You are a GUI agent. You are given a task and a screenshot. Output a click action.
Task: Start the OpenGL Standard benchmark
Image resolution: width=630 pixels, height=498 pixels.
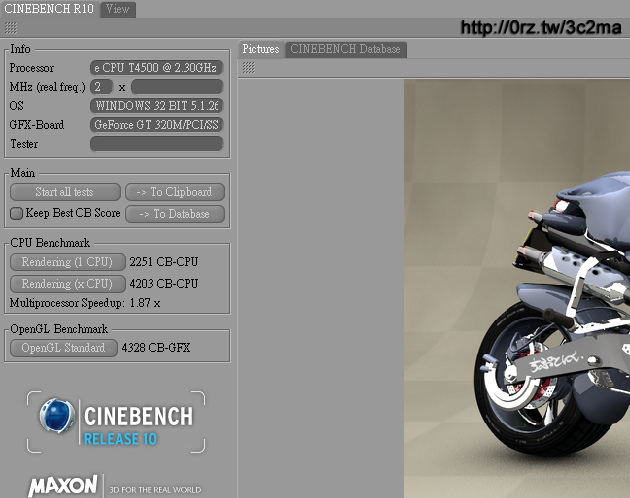coord(63,348)
